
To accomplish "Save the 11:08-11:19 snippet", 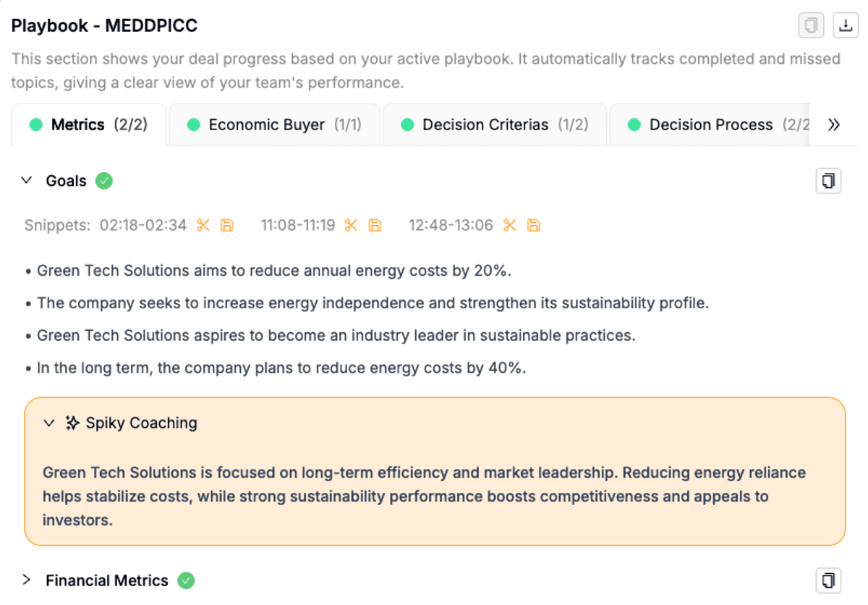I will coord(375,225).
